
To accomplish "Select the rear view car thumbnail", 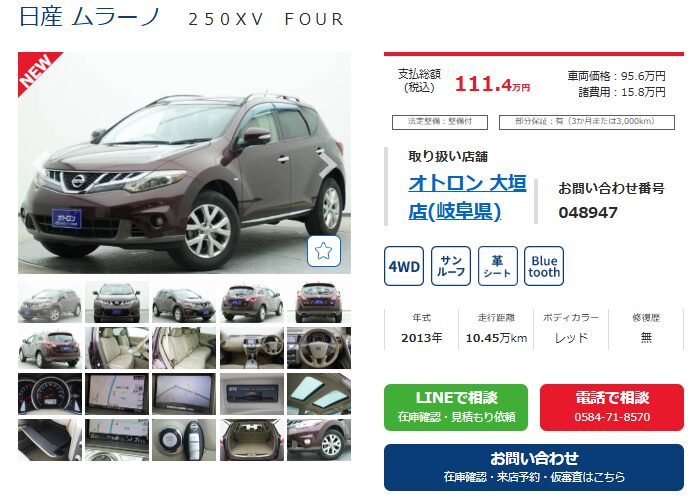I will 319,302.
